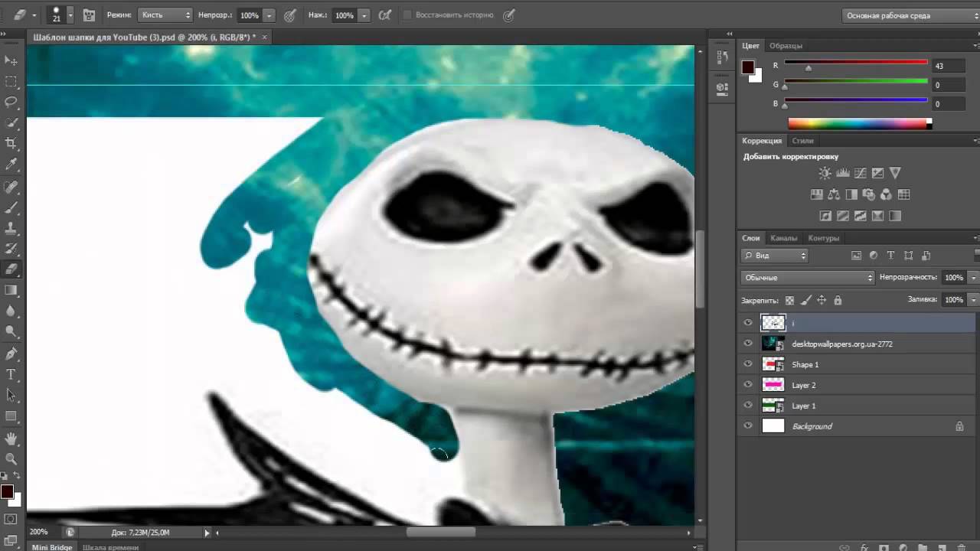This screenshot has height=551, width=980.
Task: Add a Color Balance adjustment
Action: pos(834,194)
